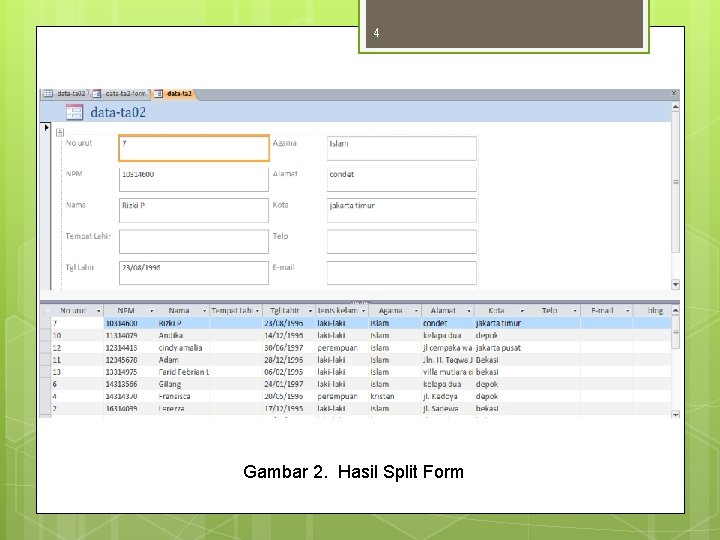Open the Tgl Lahir column dropdown

tap(310, 311)
